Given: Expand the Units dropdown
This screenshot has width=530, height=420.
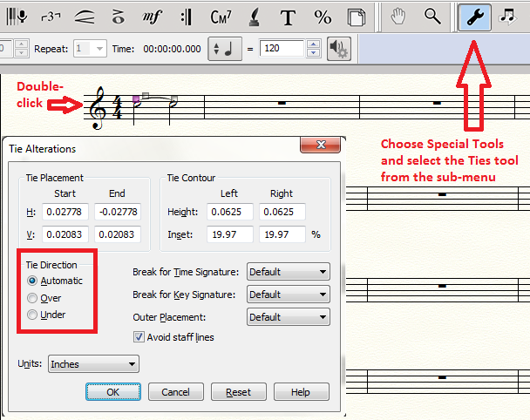Looking at the screenshot, I should click(93, 364).
